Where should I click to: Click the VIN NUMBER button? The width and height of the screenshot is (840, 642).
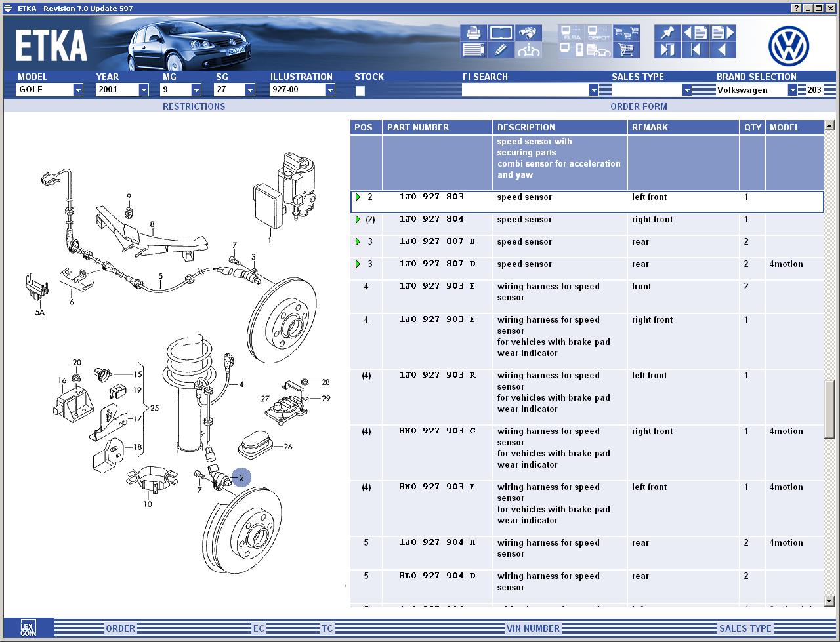(533, 628)
